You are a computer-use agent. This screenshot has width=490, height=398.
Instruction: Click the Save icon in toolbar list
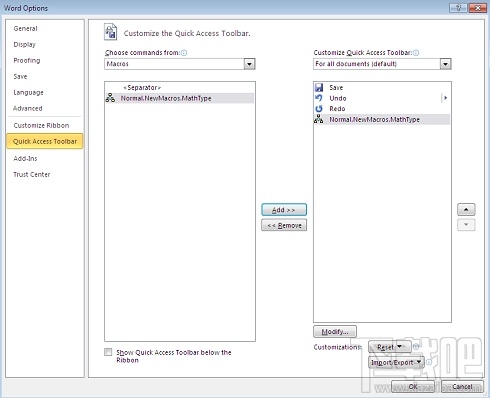point(319,87)
